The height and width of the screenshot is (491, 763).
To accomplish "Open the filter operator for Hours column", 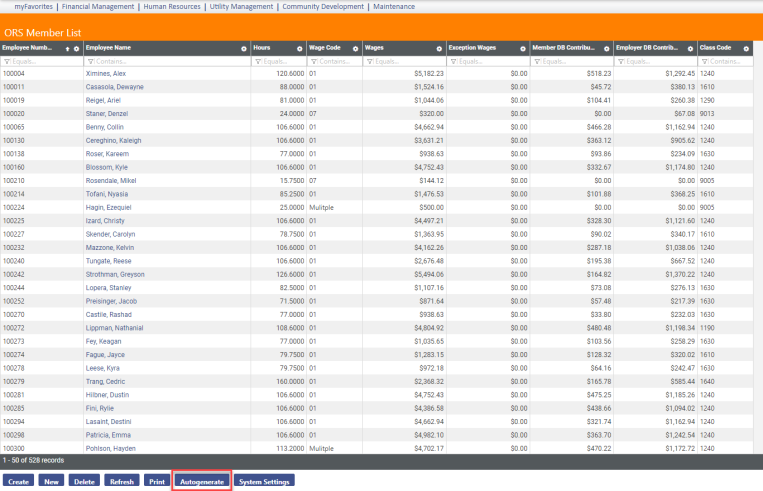I will pyautogui.click(x=258, y=61).
